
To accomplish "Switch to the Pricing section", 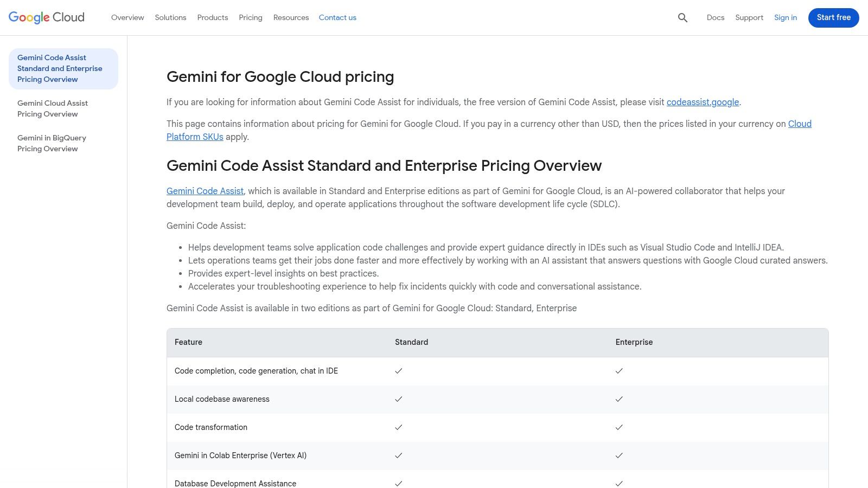I will (251, 17).
